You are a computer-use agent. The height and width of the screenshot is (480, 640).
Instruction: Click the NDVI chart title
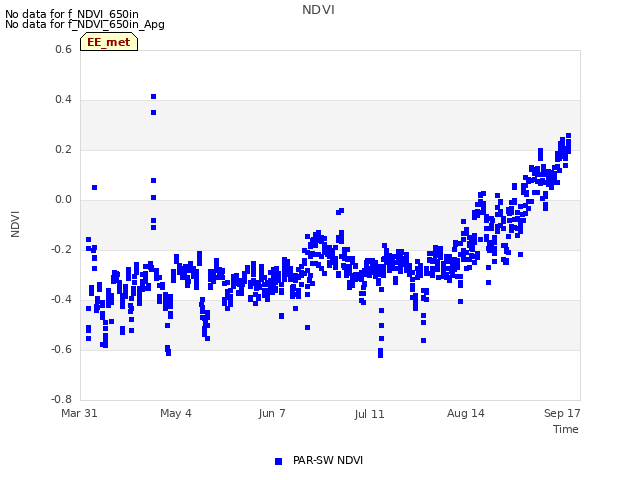coord(318,10)
